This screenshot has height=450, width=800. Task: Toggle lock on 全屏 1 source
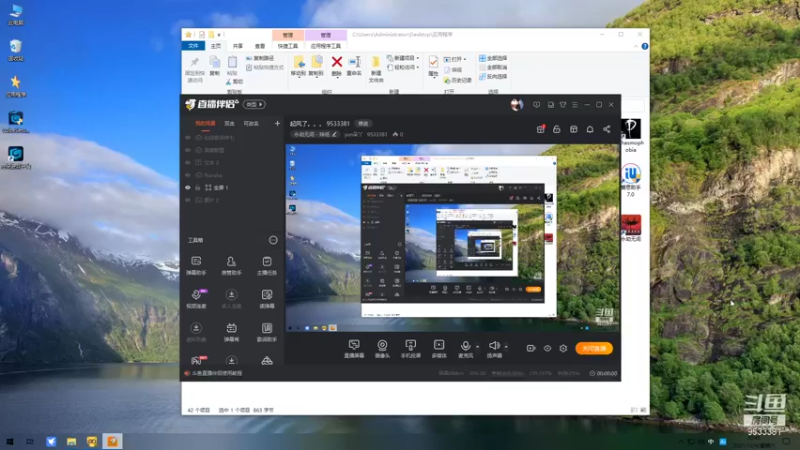point(198,188)
